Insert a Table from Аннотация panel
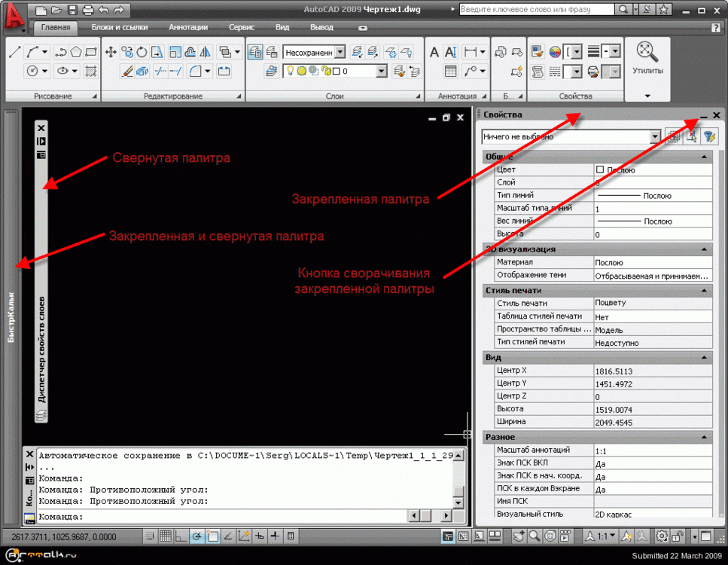 [450, 71]
